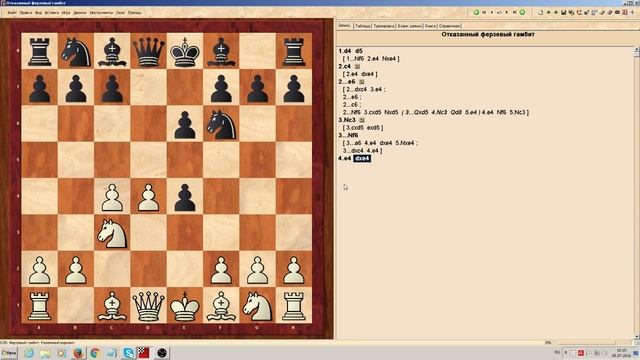Open the Игра menu
This screenshot has width=640, height=360.
[66, 13]
